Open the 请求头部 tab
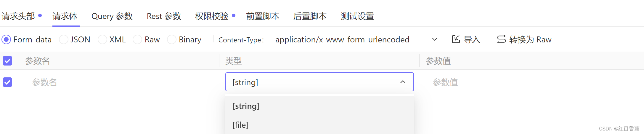 (18, 16)
